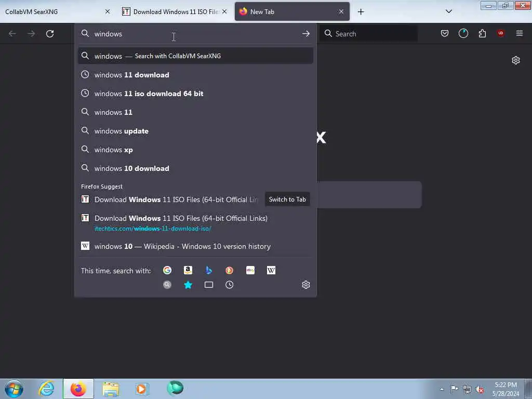Viewport: 532px width, 399px height.
Task: Close the CollabVM SearXNG tab
Action: (x=108, y=11)
